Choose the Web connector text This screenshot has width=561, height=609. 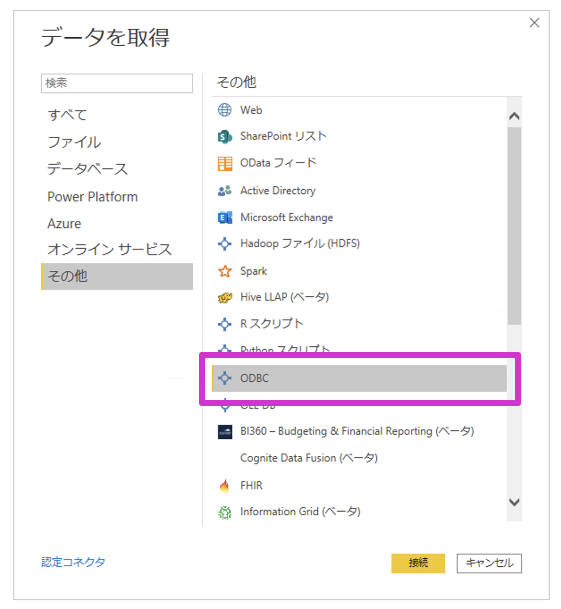pos(251,110)
